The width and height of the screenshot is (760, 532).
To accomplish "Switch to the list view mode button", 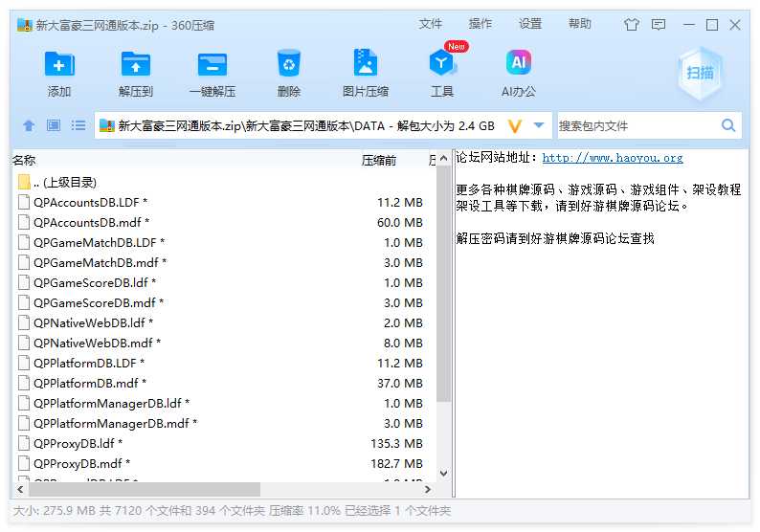I will pos(78,125).
